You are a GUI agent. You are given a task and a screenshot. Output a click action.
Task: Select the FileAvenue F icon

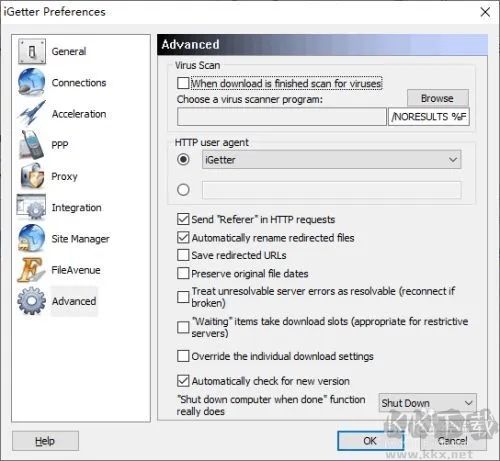[x=32, y=269]
